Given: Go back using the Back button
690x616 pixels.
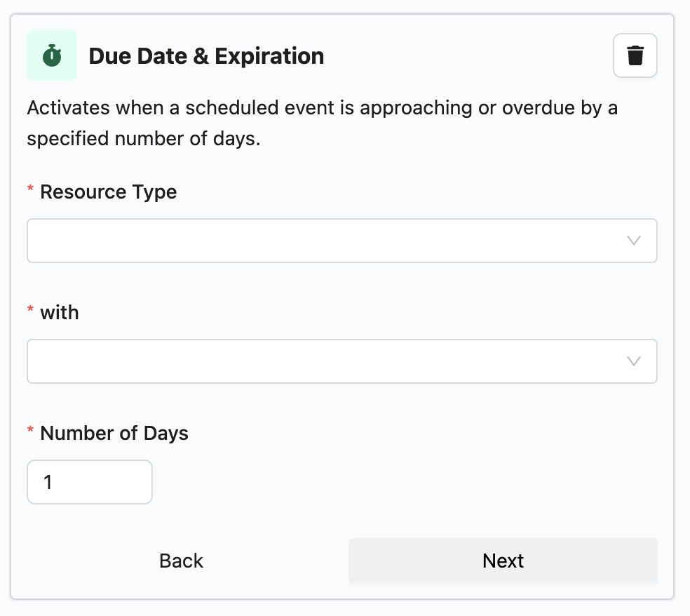Looking at the screenshot, I should pyautogui.click(x=181, y=561).
